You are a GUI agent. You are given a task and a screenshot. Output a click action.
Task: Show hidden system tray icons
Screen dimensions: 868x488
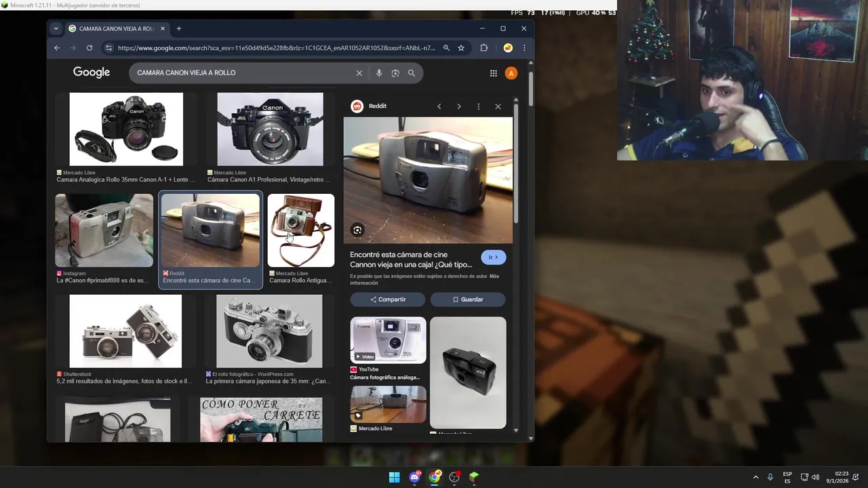(x=755, y=477)
